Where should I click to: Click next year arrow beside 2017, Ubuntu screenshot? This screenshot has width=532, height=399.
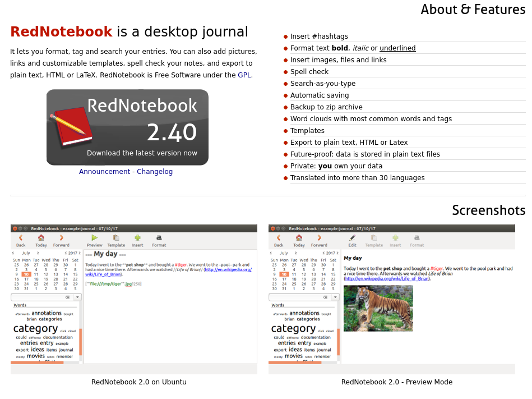point(80,253)
